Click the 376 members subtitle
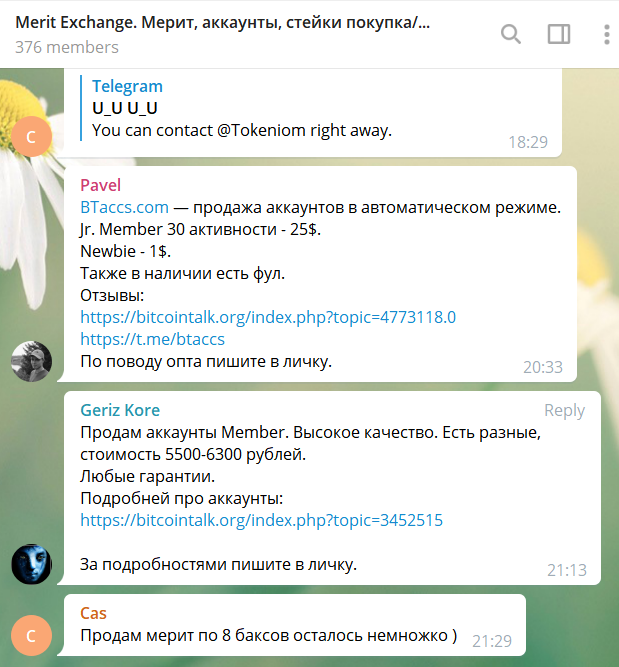 tap(66, 47)
